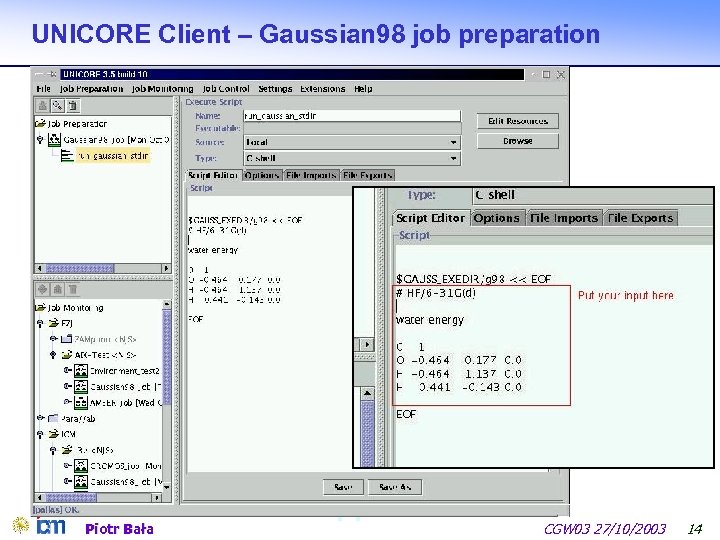The height and width of the screenshot is (540, 720).
Task: Click the FZJ folder icon
Action: point(54,323)
